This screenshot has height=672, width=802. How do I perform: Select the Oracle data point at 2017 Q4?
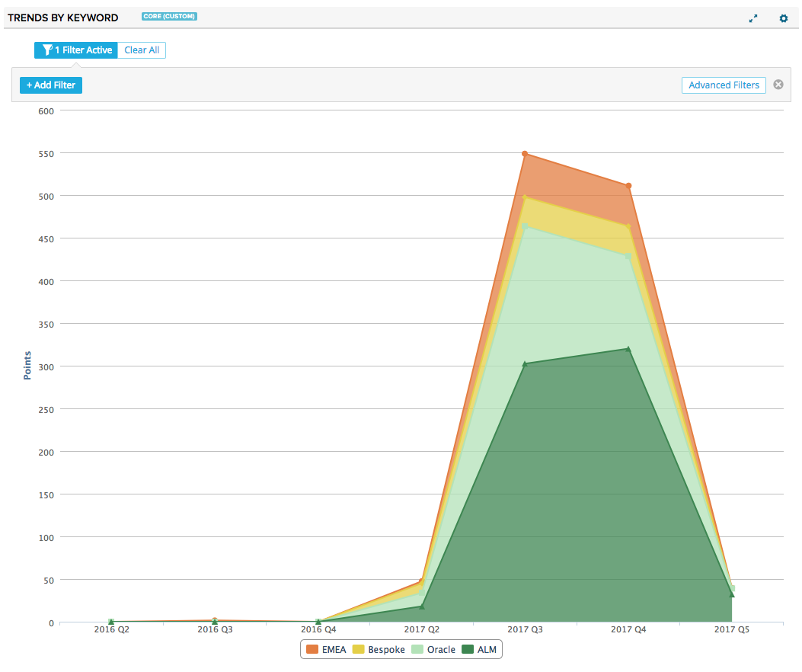click(x=628, y=256)
